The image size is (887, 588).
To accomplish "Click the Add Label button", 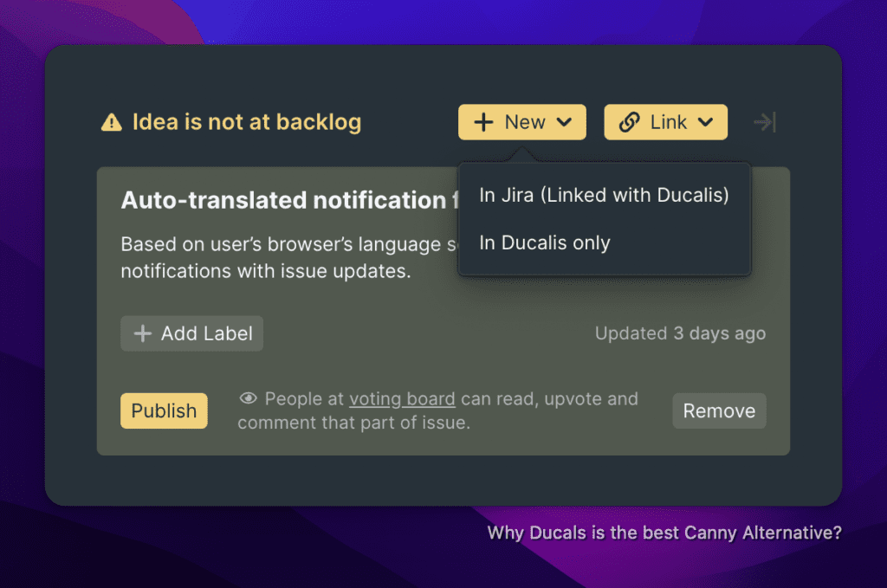I will pyautogui.click(x=191, y=333).
